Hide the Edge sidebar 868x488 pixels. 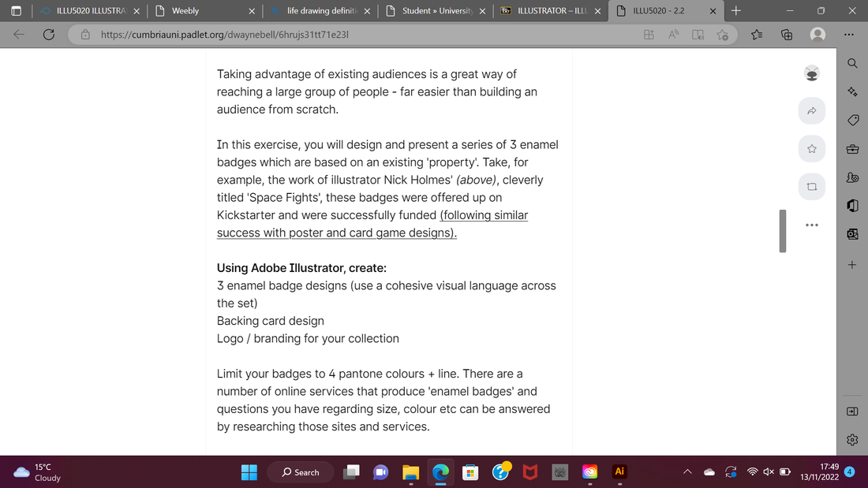[x=852, y=411]
